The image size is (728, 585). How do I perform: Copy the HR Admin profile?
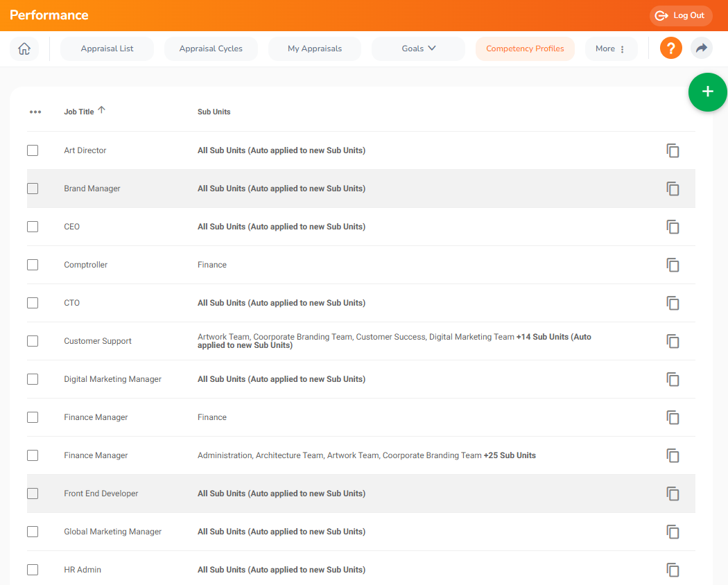click(673, 570)
